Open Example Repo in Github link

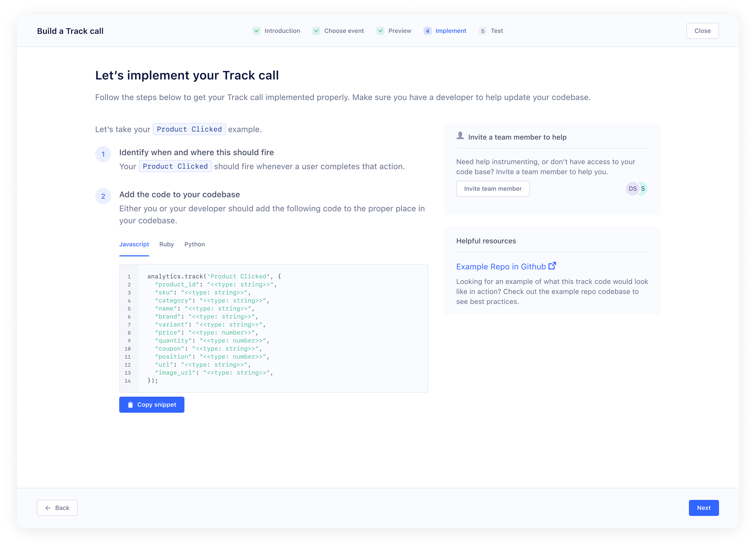point(501,267)
